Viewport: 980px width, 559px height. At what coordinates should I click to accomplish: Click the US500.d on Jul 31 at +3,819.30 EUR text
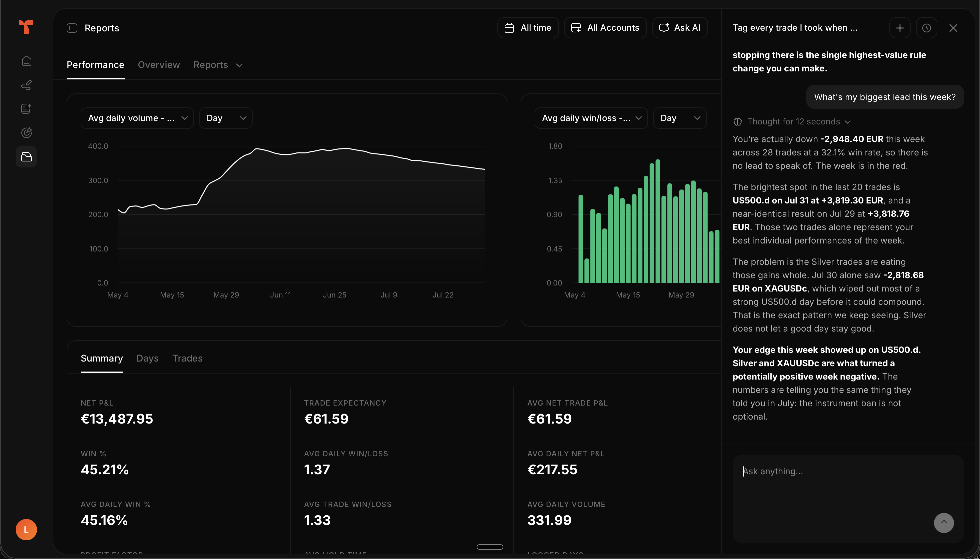coord(808,200)
